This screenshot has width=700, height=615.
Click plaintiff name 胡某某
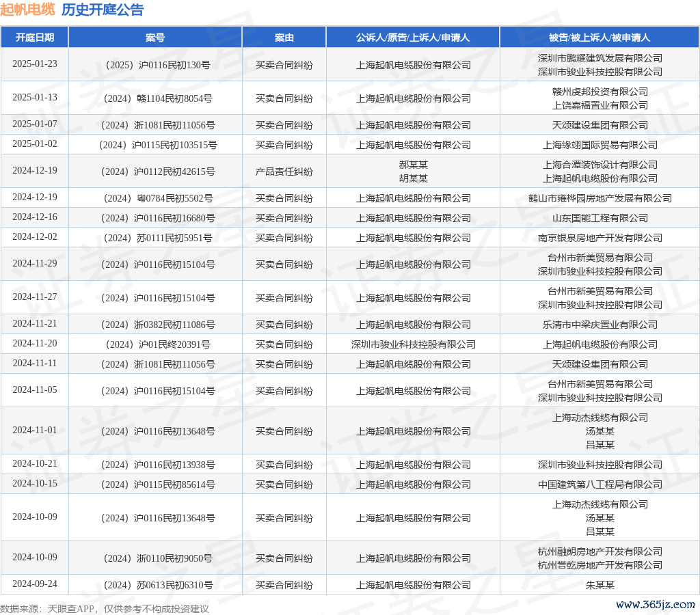point(414,178)
